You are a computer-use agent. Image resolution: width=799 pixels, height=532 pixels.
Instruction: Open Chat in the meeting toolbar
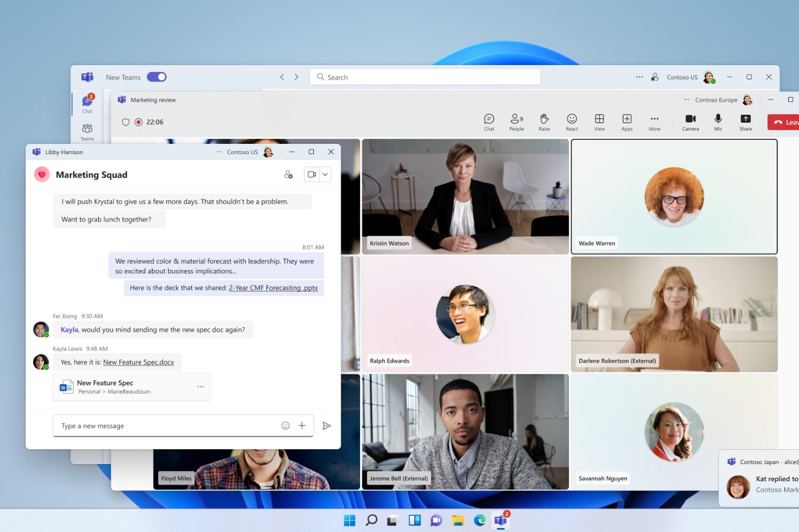[489, 122]
